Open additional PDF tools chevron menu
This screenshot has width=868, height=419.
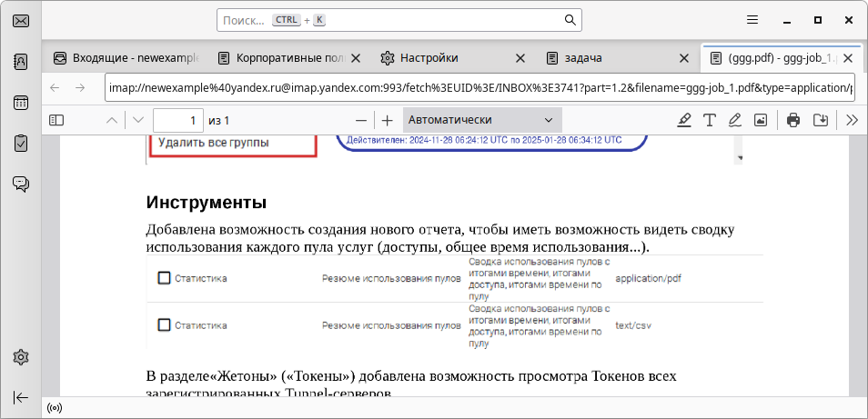click(852, 120)
